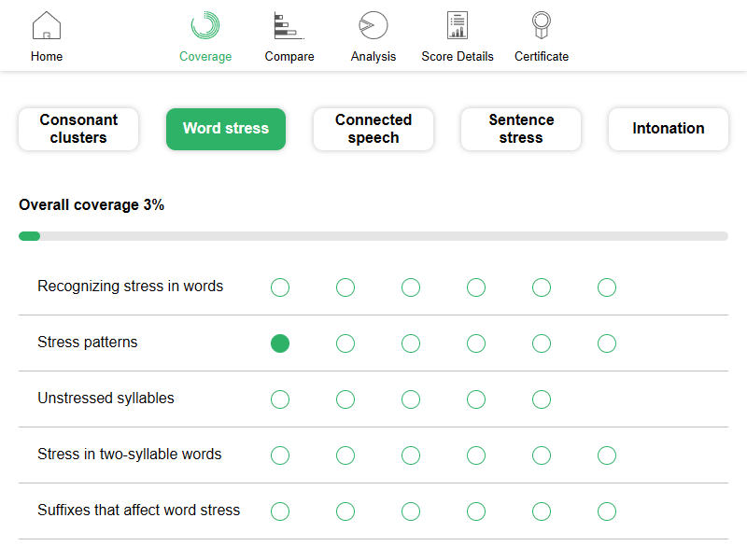
Task: Select the Word stress tab
Action: 226,129
